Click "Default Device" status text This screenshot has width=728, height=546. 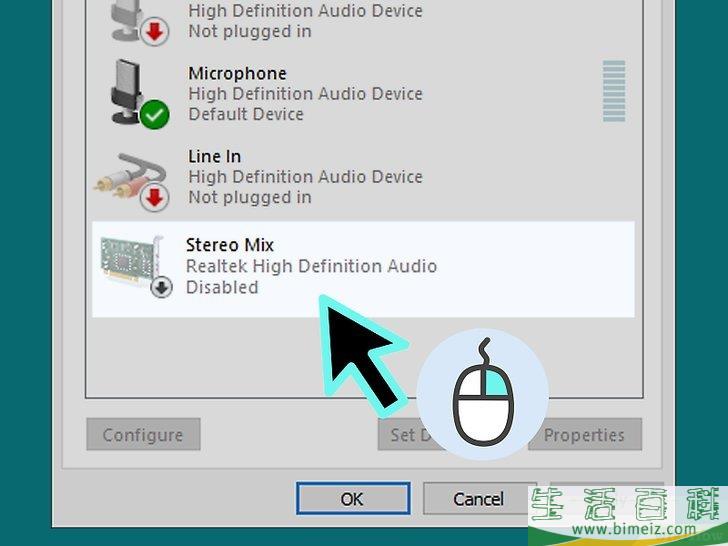tap(246, 114)
